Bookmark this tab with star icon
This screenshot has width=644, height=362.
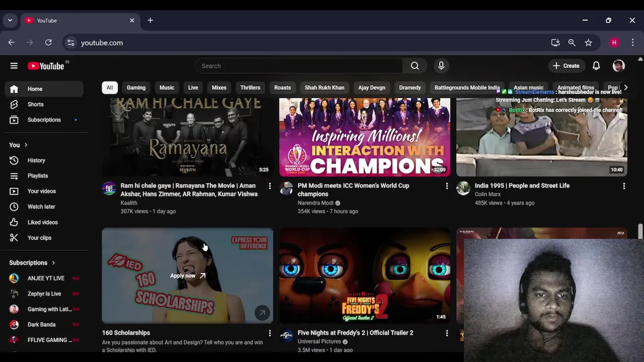pos(588,43)
